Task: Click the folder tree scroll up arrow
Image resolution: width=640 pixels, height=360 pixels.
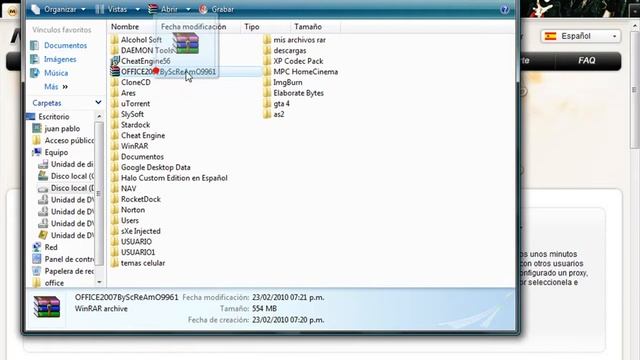Action: click(99, 117)
